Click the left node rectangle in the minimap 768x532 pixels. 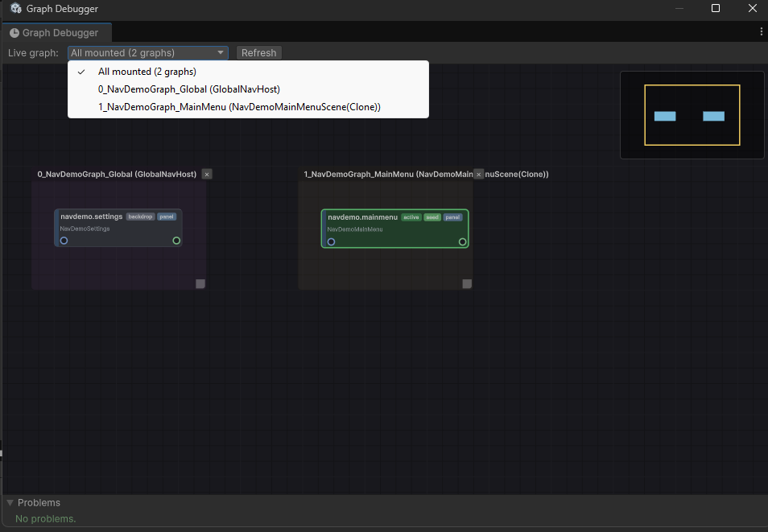pos(665,116)
